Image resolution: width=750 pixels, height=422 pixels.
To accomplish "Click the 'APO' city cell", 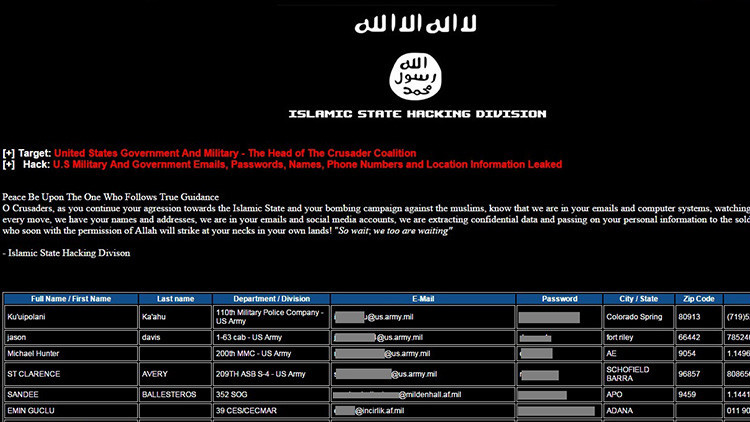I will [639, 395].
